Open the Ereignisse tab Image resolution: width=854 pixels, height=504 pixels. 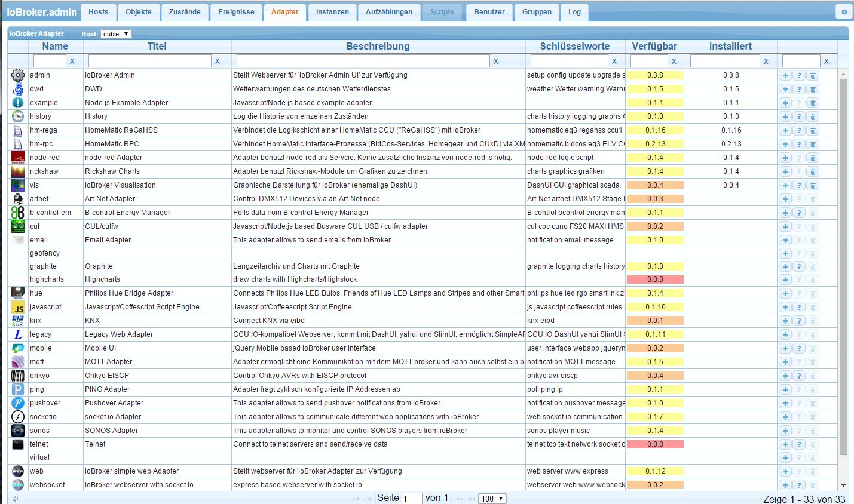tap(236, 12)
